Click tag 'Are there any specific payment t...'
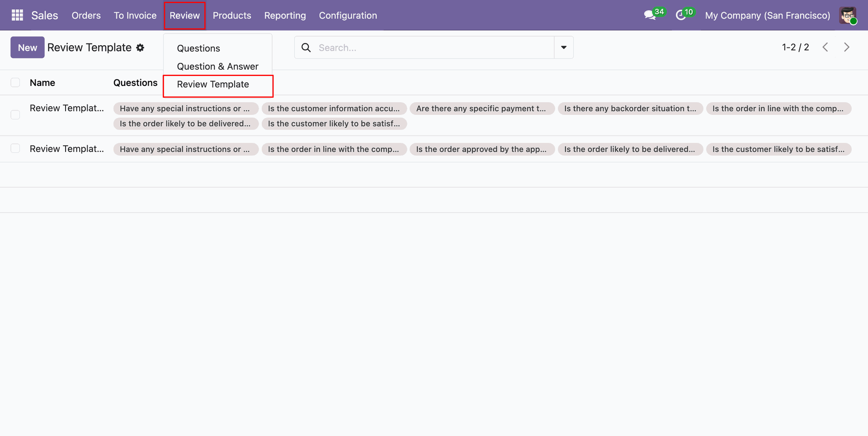Viewport: 868px width, 436px height. pyautogui.click(x=482, y=109)
